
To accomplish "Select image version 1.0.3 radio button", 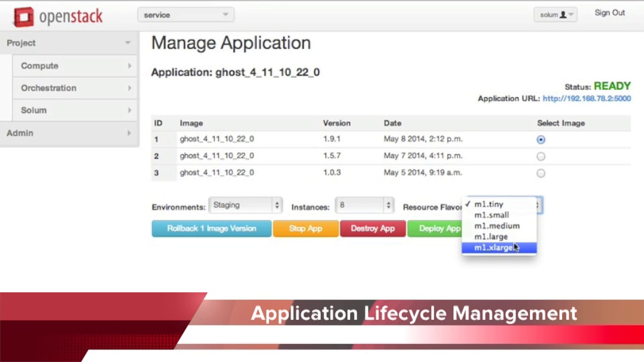I will 540,173.
